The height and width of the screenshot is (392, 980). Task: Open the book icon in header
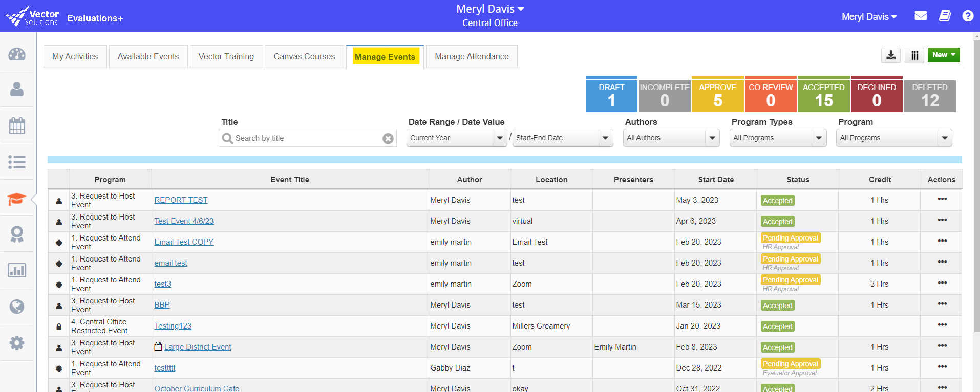coord(945,16)
